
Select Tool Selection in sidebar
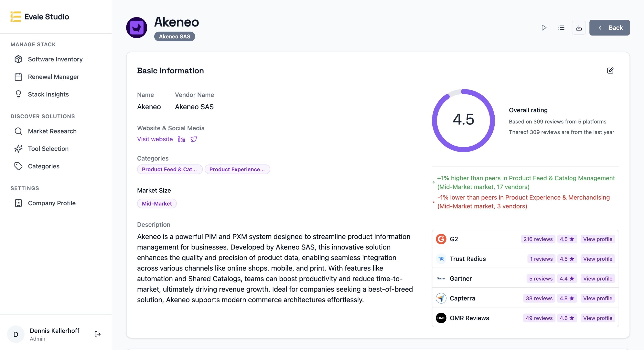pyautogui.click(x=48, y=149)
